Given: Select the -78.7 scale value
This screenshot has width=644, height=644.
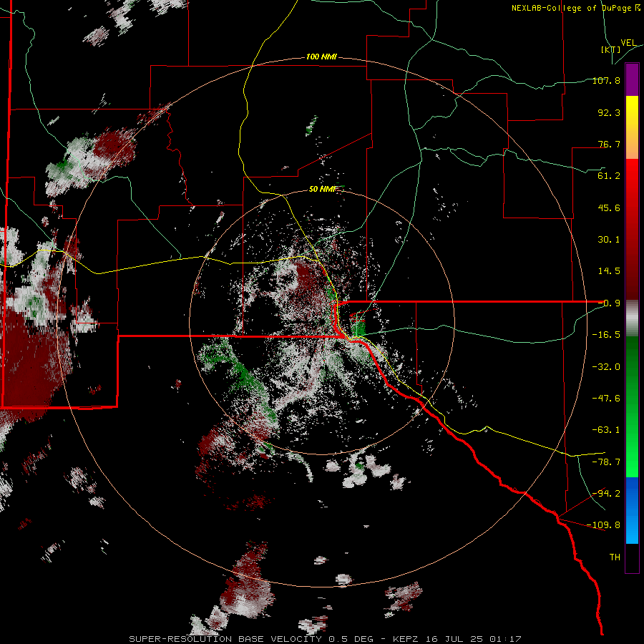Looking at the screenshot, I should pos(606,462).
